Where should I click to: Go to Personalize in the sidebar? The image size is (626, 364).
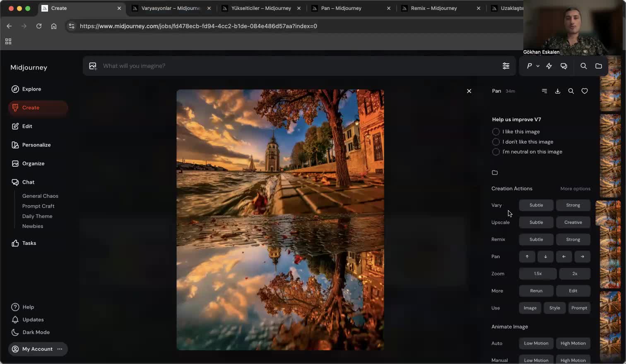coord(31,145)
